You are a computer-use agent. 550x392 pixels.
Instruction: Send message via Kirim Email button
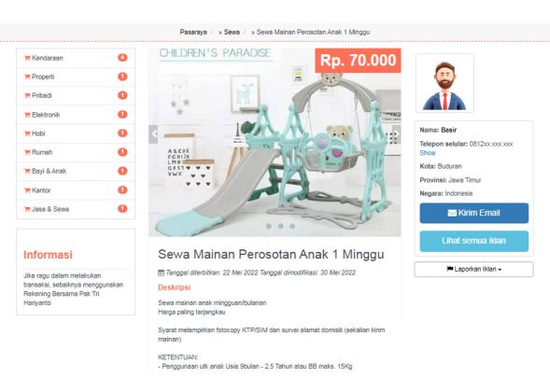473,213
